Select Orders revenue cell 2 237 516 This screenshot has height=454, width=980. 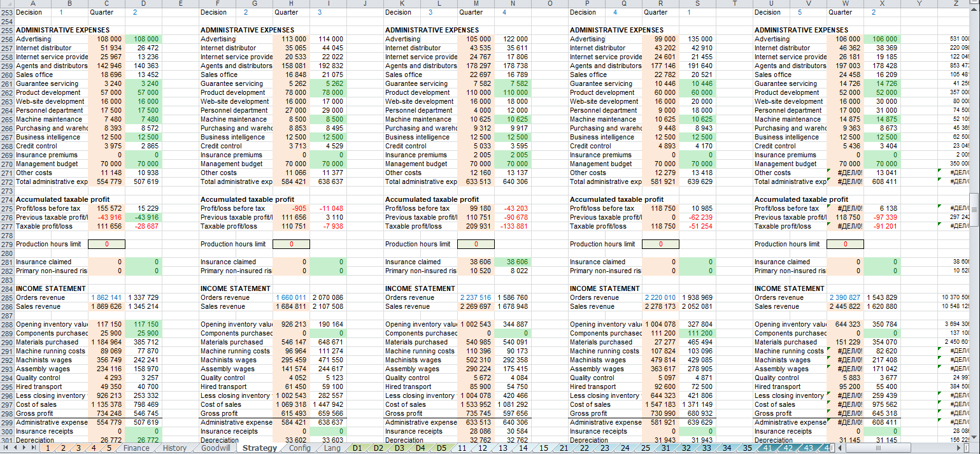pyautogui.click(x=476, y=297)
